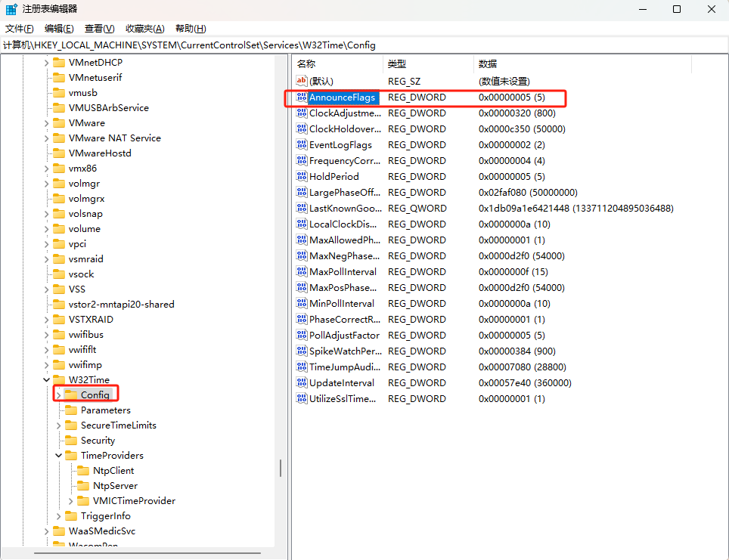Click the HoldPeriod value icon
Screen dimensions: 729x560
pos(302,177)
